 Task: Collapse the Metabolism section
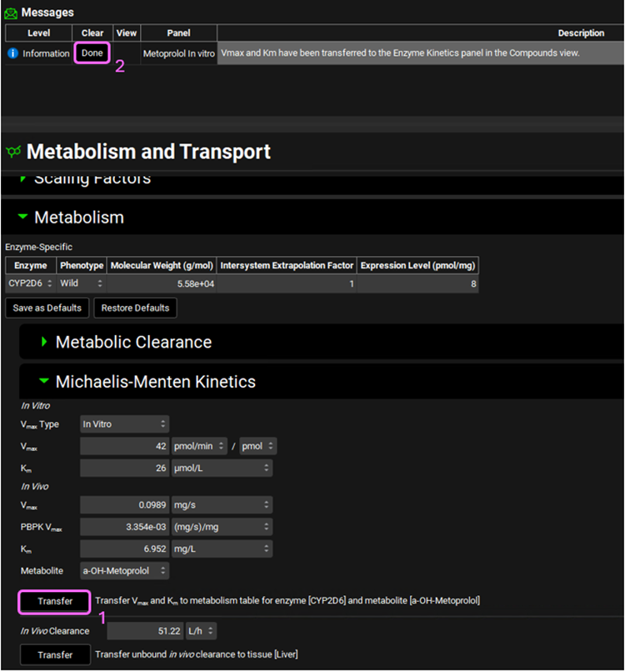tap(22, 218)
